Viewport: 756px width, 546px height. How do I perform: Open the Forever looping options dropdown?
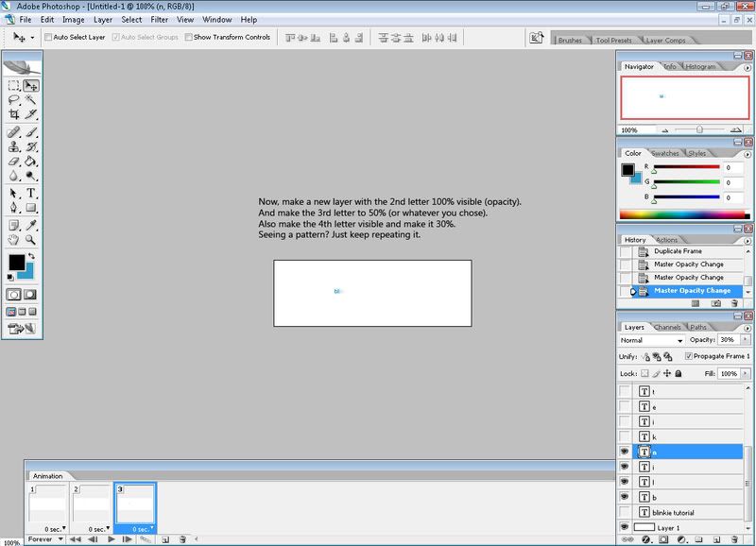(45, 539)
